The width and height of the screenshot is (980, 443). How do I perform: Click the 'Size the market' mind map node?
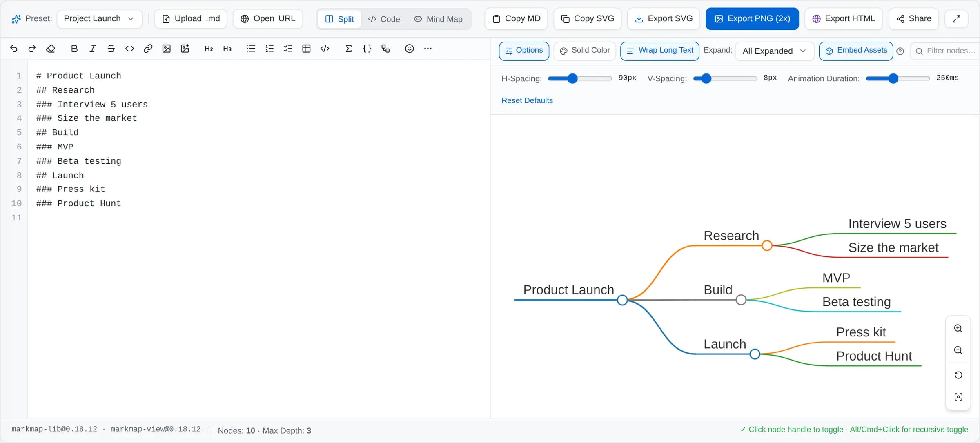pyautogui.click(x=893, y=247)
